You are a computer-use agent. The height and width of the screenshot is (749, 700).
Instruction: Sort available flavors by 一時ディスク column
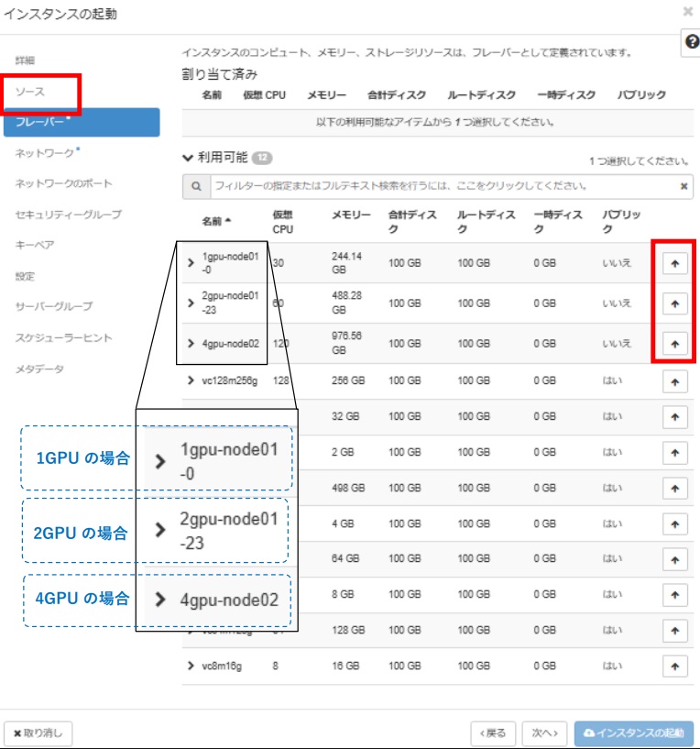[558, 222]
